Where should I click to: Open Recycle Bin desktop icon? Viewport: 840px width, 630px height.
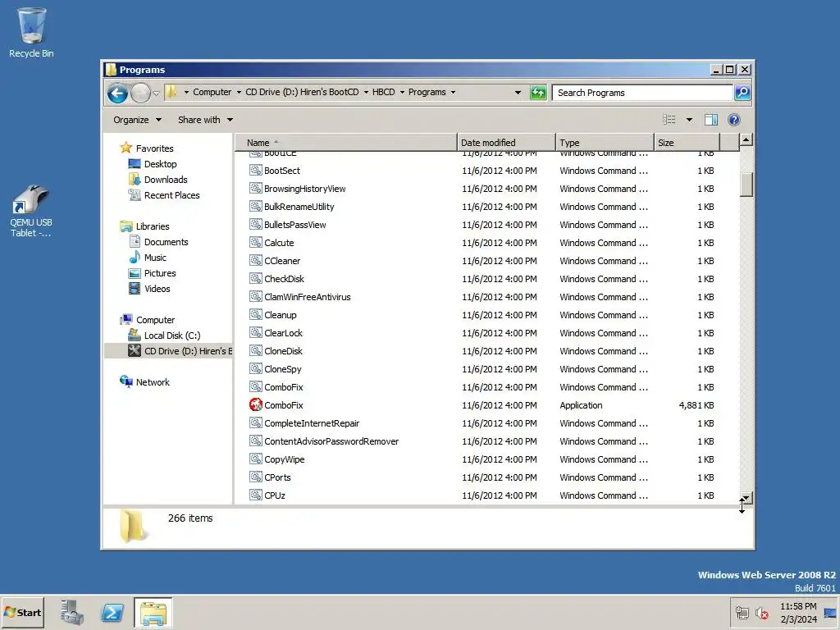(31, 32)
